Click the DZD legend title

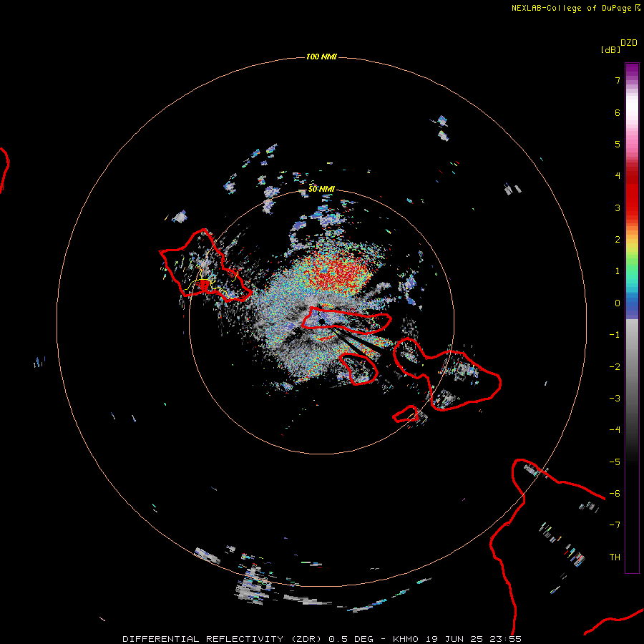pyautogui.click(x=629, y=43)
